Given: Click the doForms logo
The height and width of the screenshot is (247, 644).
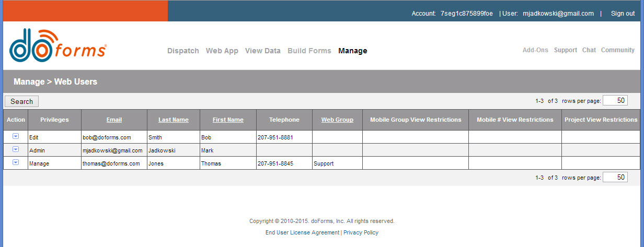Looking at the screenshot, I should pos(58,46).
